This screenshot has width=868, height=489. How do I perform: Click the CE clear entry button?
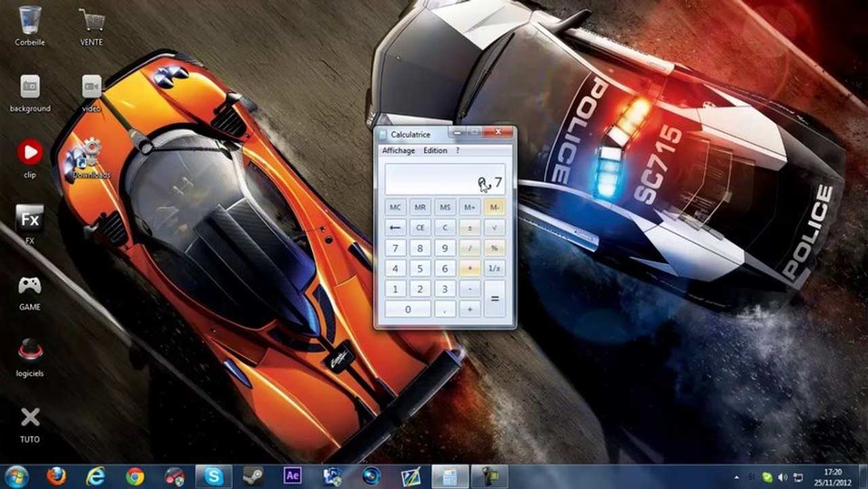420,228
